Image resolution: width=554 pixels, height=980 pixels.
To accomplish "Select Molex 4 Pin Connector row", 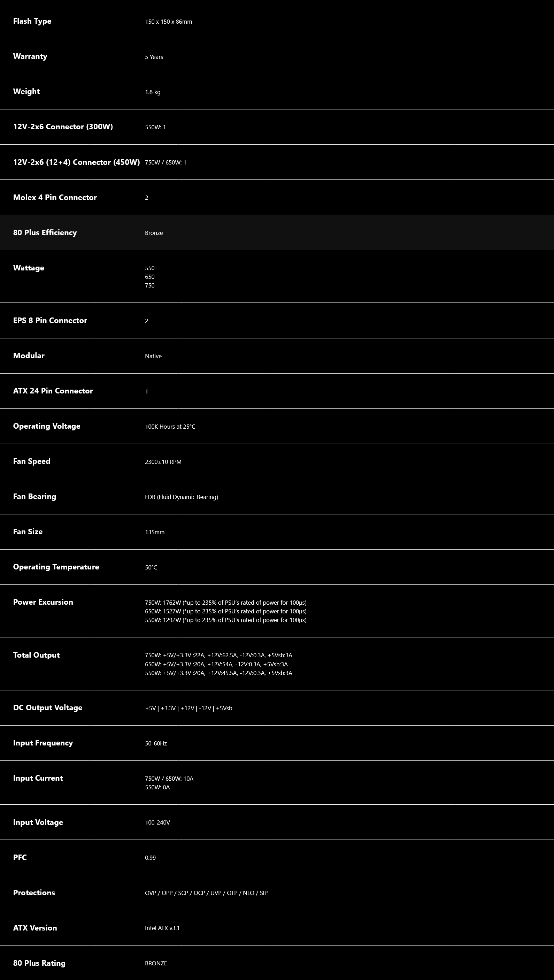I will tap(277, 197).
